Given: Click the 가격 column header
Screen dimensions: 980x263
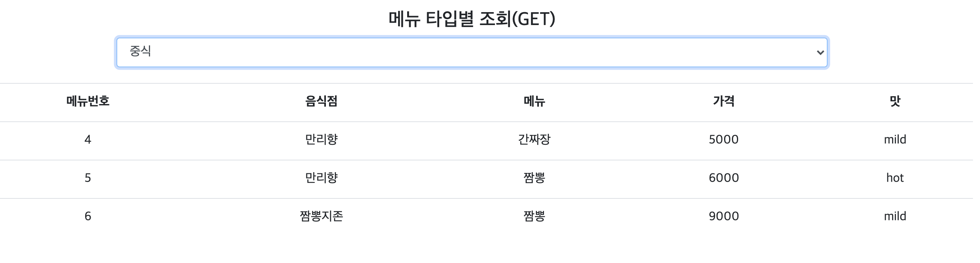Looking at the screenshot, I should (724, 101).
